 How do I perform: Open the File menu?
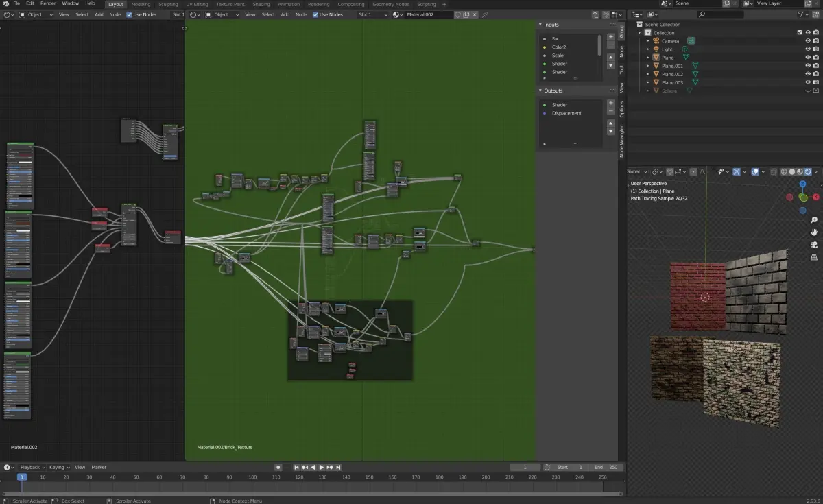click(16, 3)
